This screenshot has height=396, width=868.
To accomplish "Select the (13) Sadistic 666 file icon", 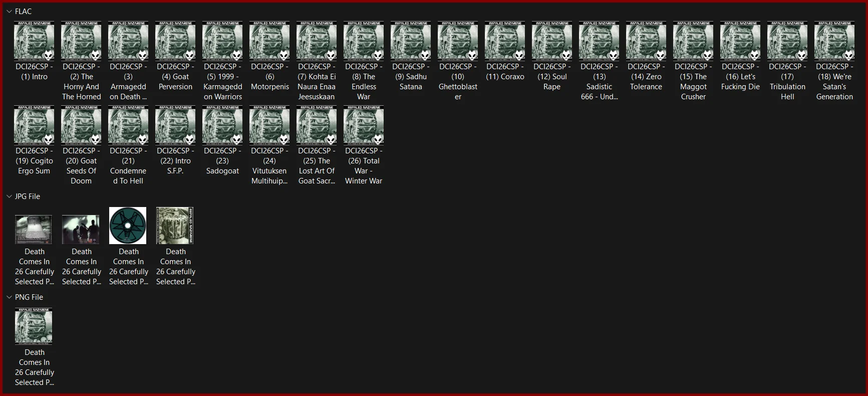I will click(599, 41).
